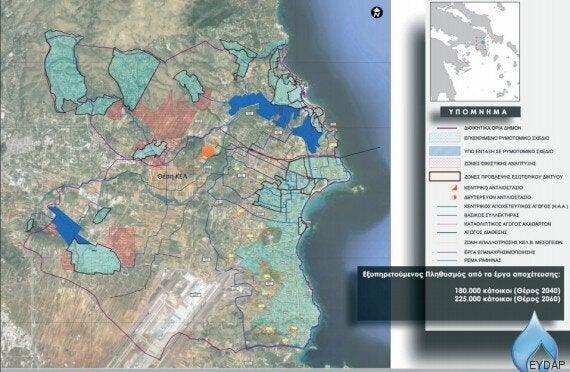Click the orange polygon near Θέση ΚΕΛ

tap(208, 151)
